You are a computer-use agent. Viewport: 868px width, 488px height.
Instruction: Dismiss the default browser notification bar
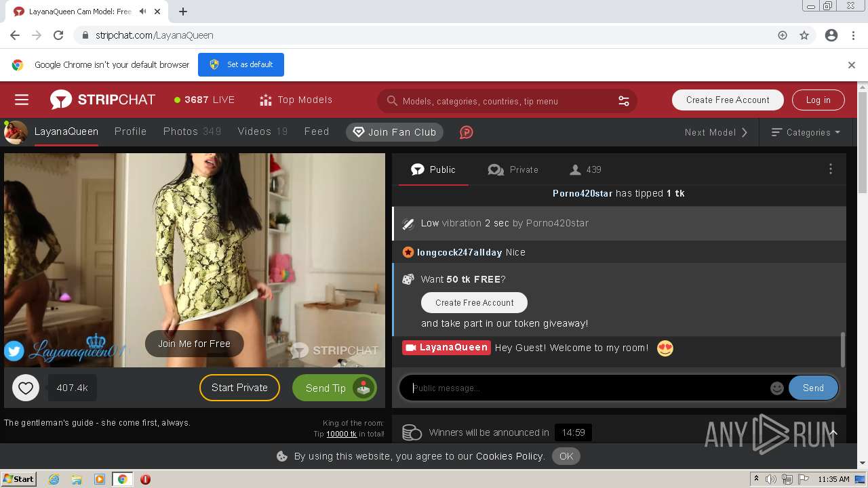point(852,65)
